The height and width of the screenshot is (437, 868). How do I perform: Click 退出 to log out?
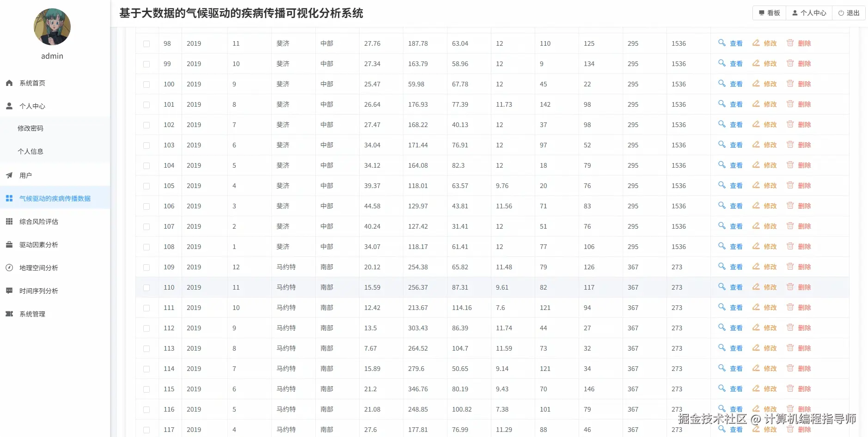tap(849, 12)
